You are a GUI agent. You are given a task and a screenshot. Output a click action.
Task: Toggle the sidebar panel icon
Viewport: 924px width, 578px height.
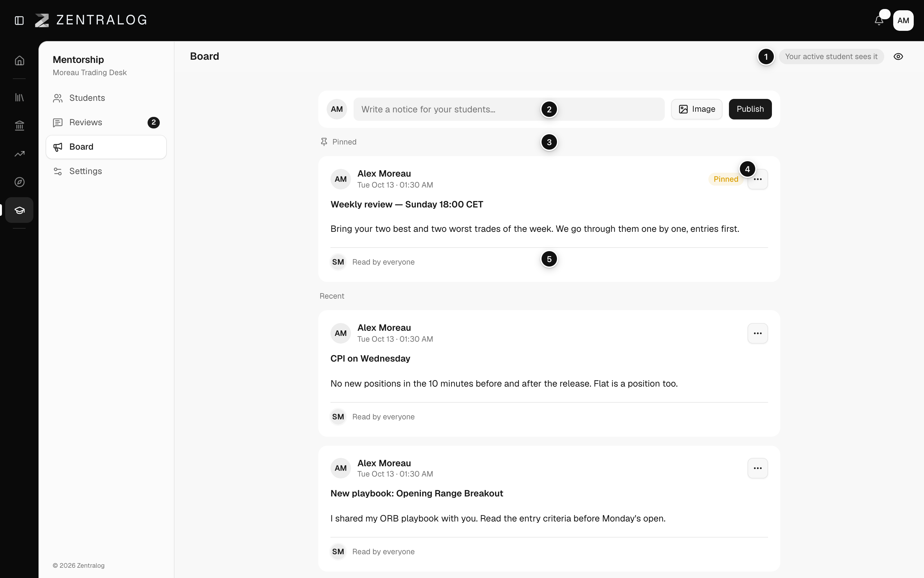[19, 20]
